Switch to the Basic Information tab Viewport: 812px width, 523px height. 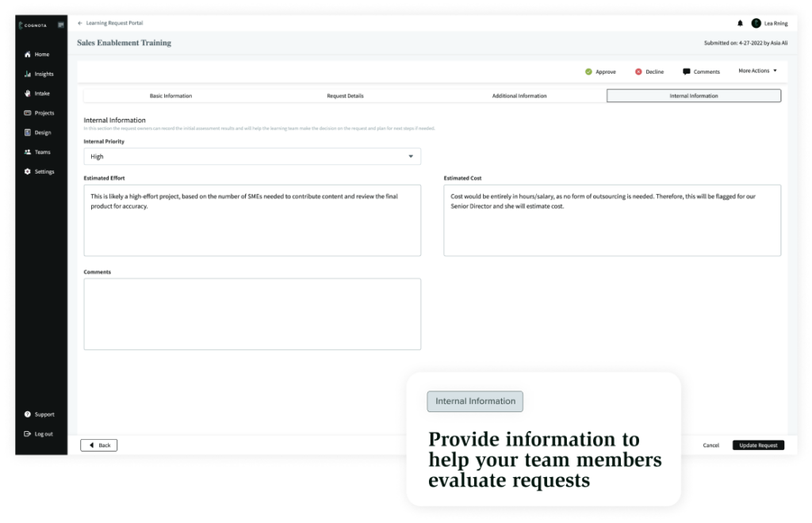[x=170, y=96]
